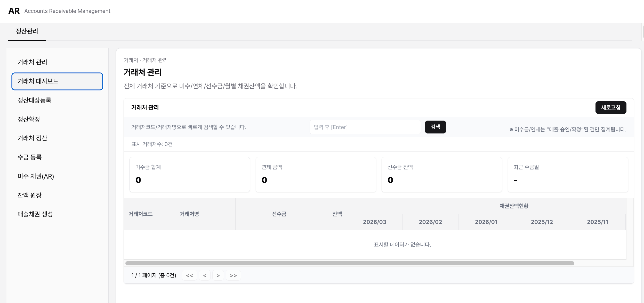Jump to last page with >> button

tap(233, 275)
